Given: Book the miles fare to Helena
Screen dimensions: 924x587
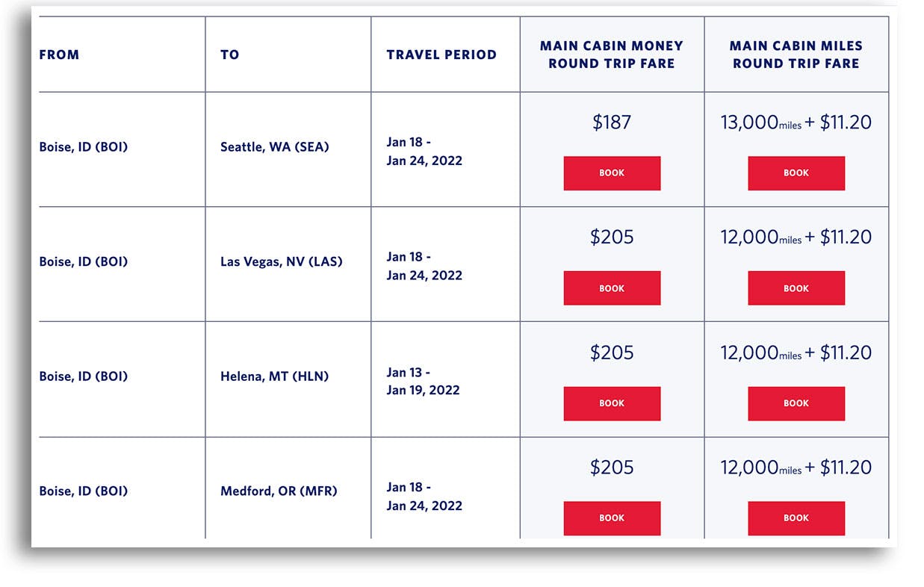Looking at the screenshot, I should [796, 403].
